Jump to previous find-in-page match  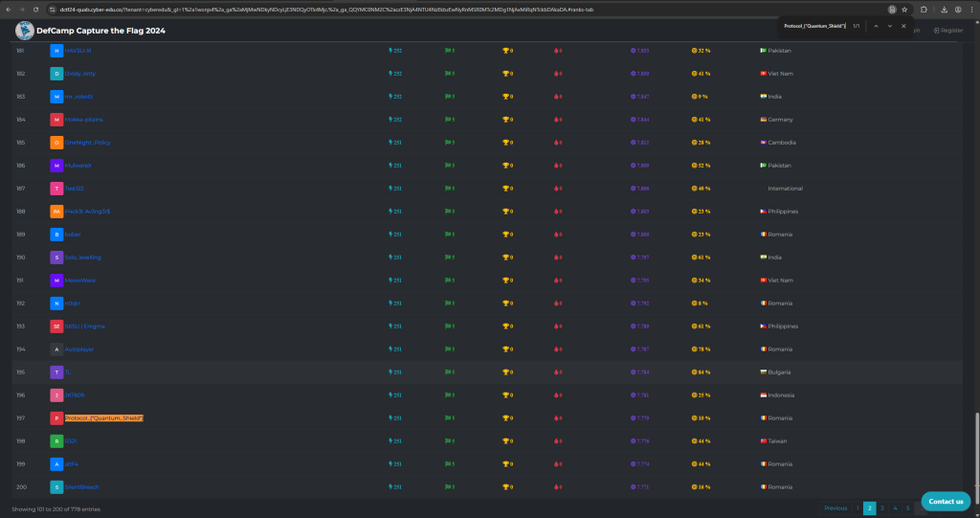click(875, 26)
